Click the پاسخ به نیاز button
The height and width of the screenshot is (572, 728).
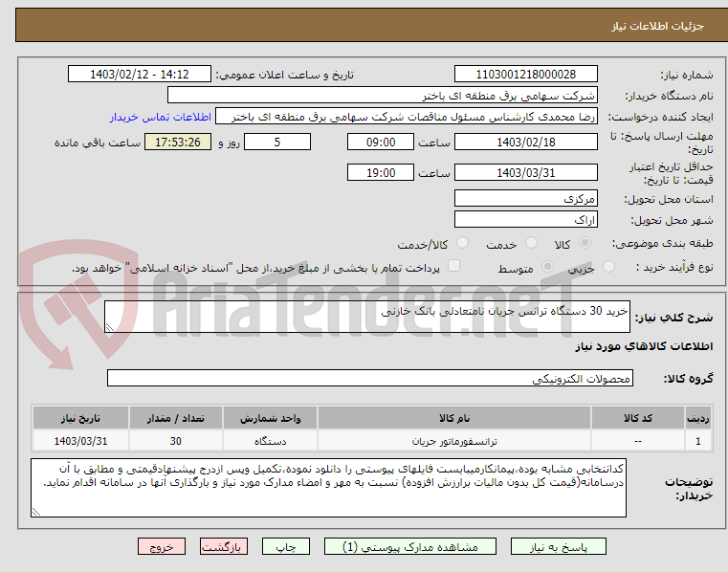(x=559, y=546)
